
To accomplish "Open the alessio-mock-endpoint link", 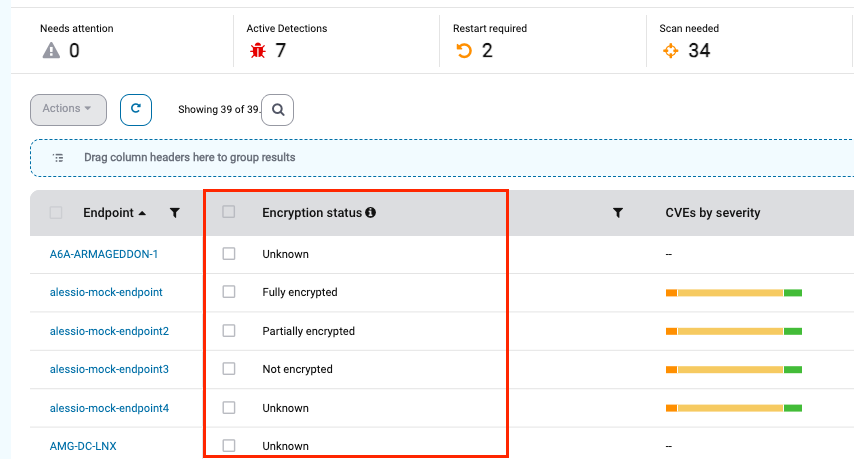I will [106, 292].
